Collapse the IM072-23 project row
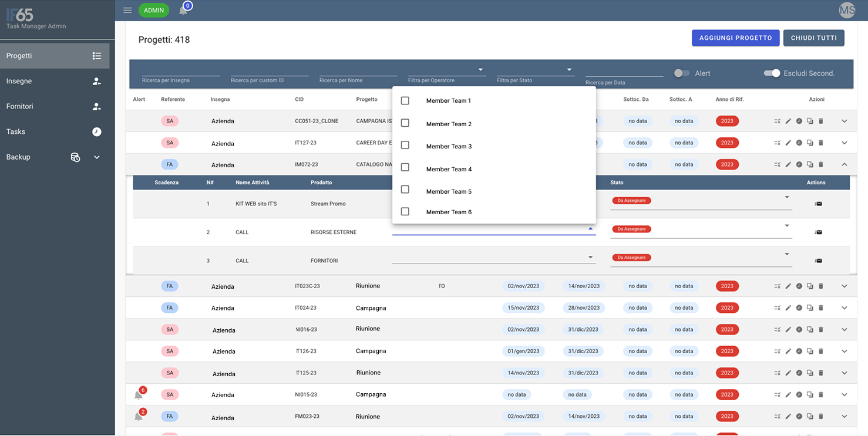868x436 pixels. [x=845, y=164]
